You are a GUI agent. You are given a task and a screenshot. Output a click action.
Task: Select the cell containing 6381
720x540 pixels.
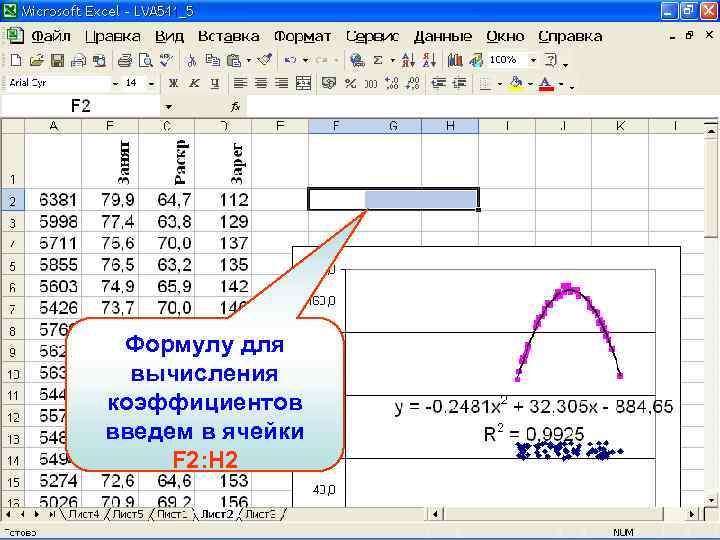(x=53, y=200)
